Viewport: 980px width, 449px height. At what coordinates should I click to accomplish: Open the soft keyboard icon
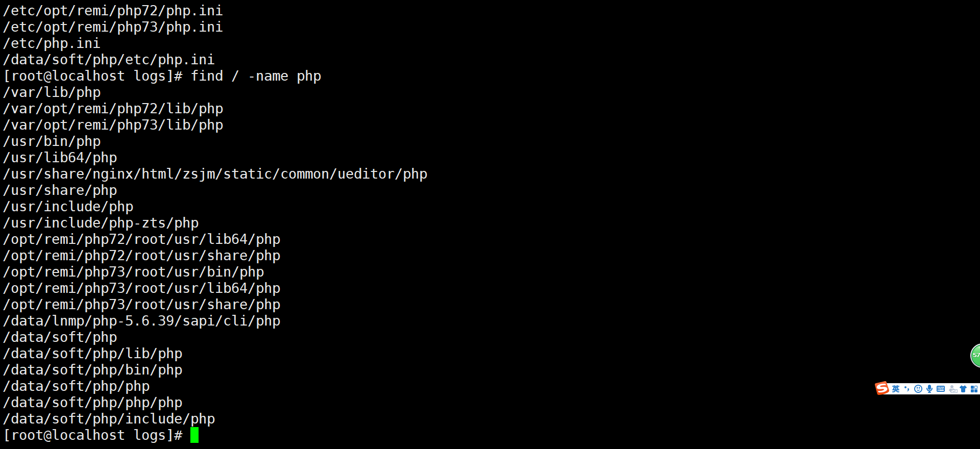tap(941, 389)
